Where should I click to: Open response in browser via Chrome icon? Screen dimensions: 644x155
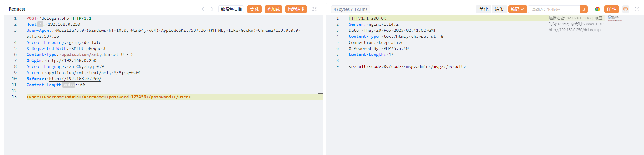(597, 9)
